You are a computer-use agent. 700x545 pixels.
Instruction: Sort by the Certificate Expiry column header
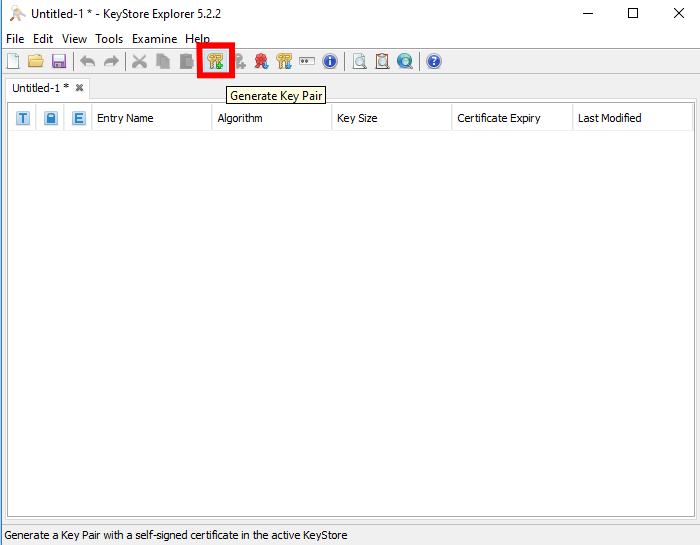[512, 118]
